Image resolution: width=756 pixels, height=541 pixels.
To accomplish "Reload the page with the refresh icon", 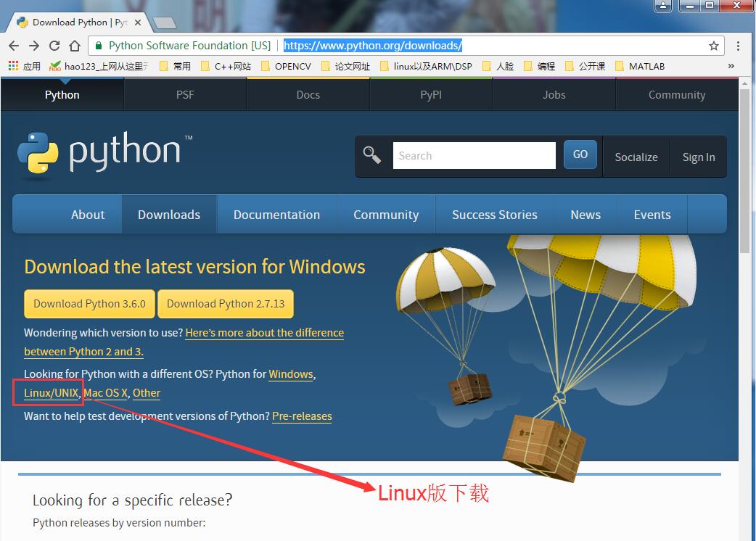I will [x=54, y=46].
